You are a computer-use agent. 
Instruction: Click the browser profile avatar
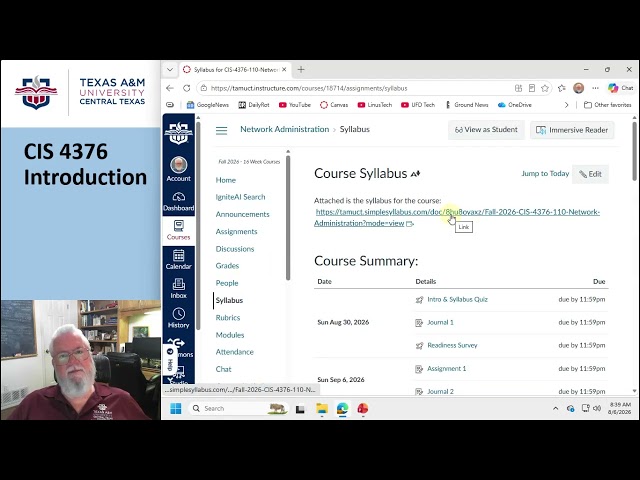click(578, 88)
